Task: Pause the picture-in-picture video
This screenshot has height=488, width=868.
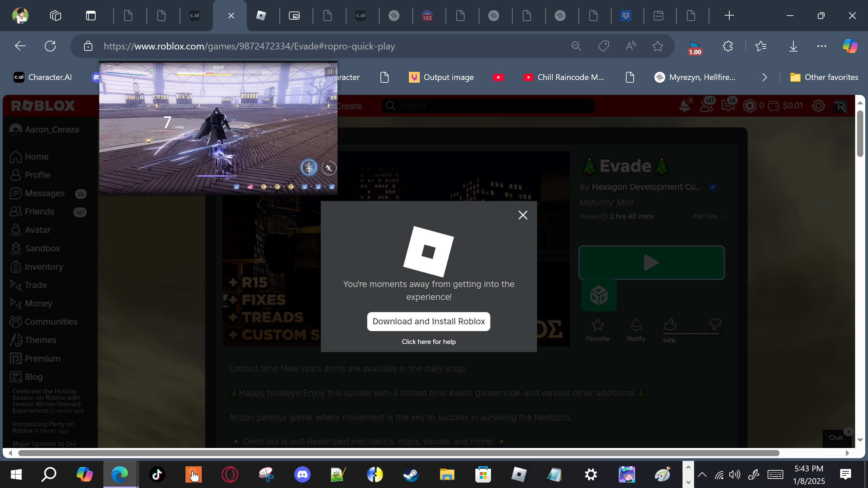Action: [330, 72]
